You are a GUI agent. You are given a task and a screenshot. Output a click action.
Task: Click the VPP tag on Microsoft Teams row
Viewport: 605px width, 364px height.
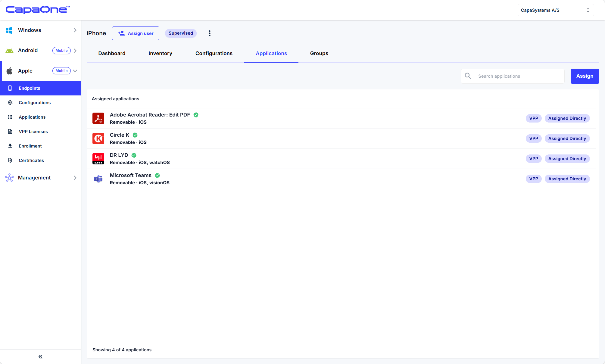click(x=533, y=179)
